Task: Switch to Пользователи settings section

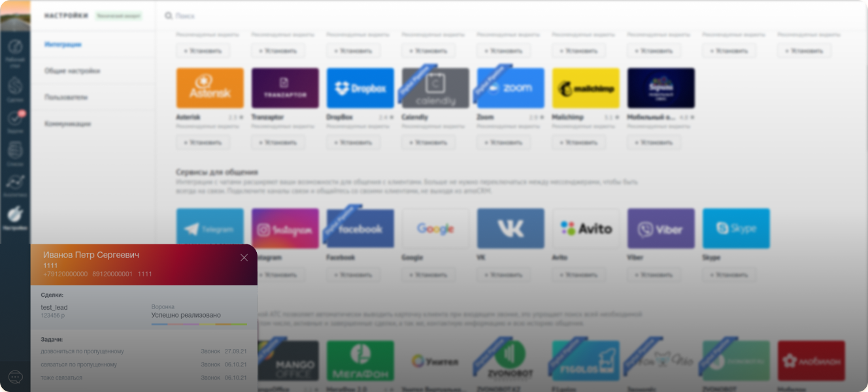Action: [66, 97]
